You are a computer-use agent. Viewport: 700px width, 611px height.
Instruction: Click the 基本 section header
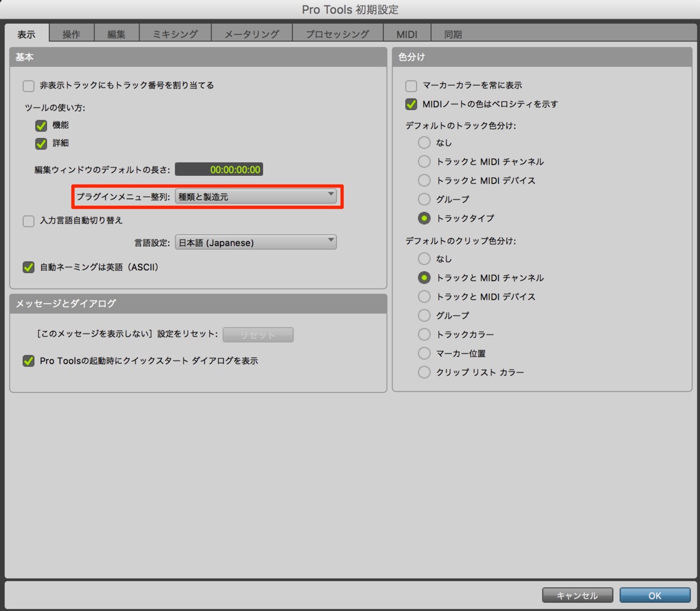199,57
